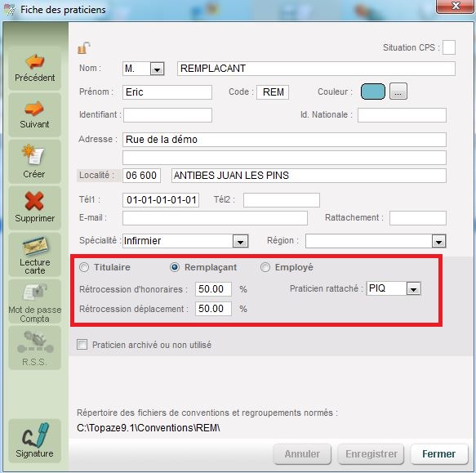Go to previous practitioner with Précédent arrow

click(34, 68)
